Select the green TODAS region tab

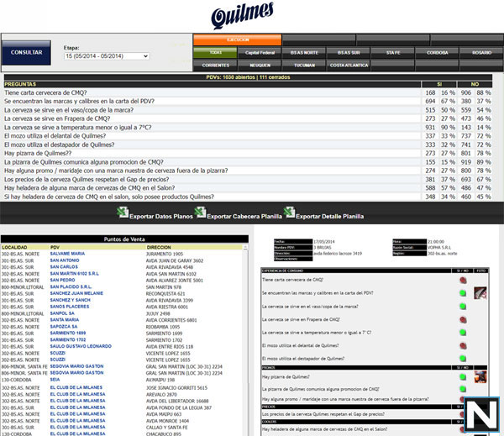coord(215,52)
